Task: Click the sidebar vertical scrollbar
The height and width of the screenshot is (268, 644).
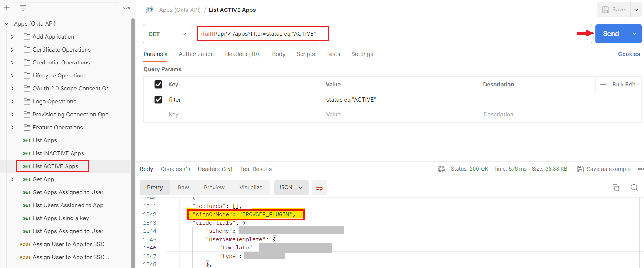Action: click(133, 141)
